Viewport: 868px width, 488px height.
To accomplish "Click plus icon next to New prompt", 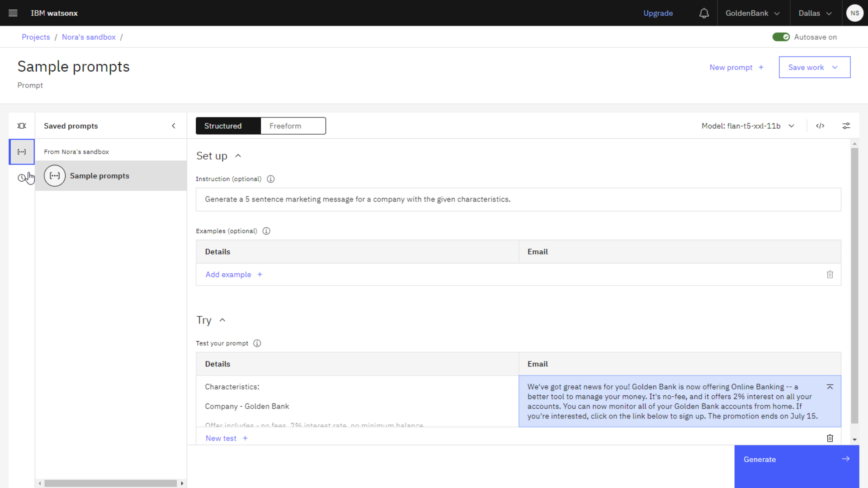I will [761, 67].
